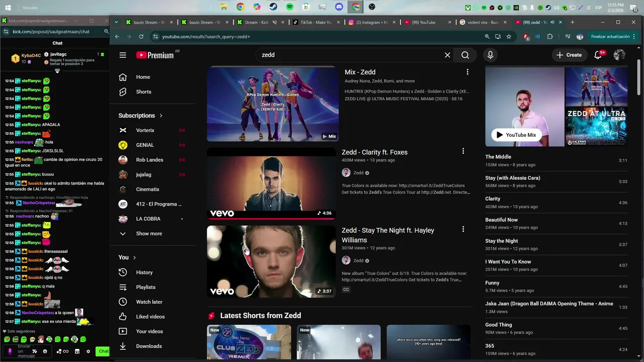This screenshot has height=362, width=644.
Task: Clear the search box with X
Action: (447, 55)
